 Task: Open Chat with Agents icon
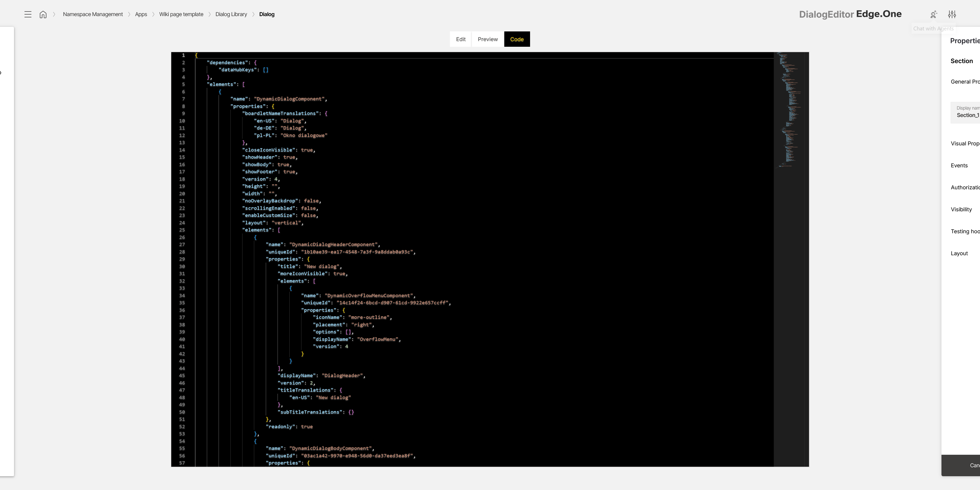pyautogui.click(x=934, y=15)
